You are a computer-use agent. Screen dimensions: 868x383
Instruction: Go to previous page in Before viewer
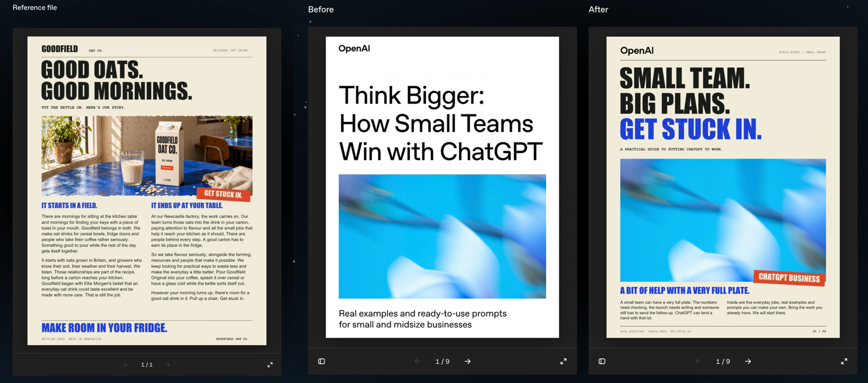pyautogui.click(x=417, y=361)
